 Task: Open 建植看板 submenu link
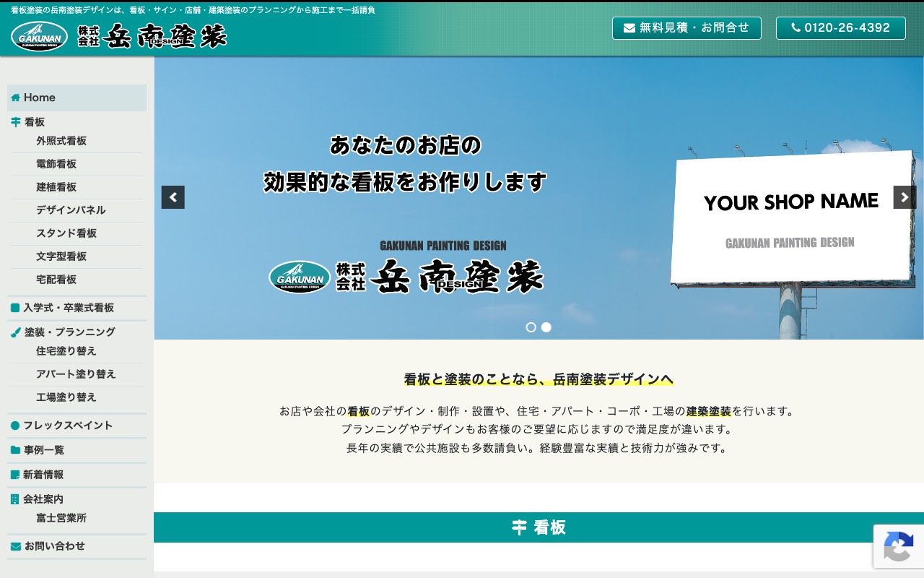click(x=56, y=187)
